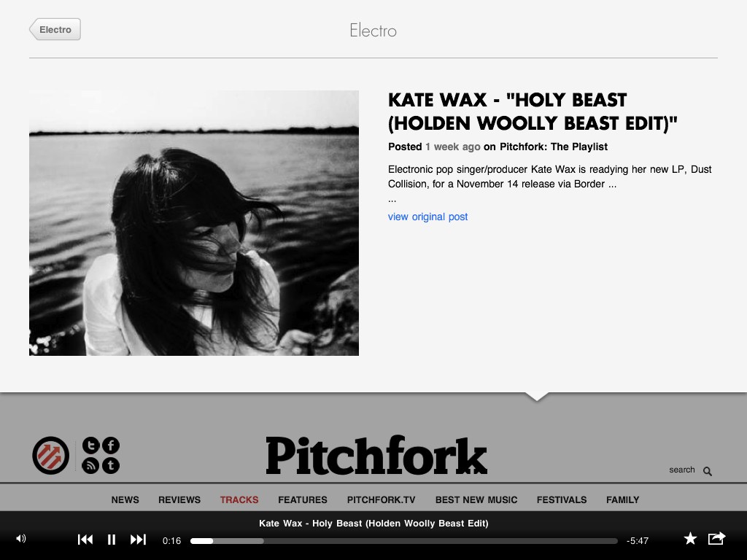This screenshot has width=747, height=560.
Task: Go to the News section
Action: [125, 499]
